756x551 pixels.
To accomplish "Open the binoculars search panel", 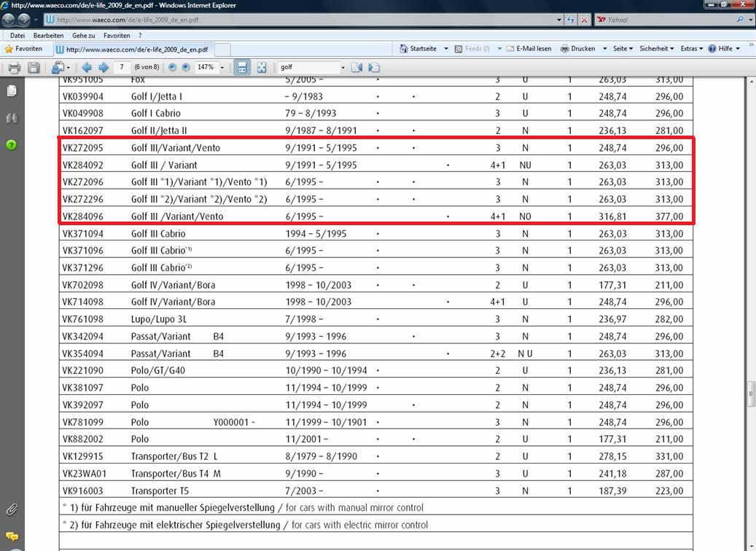I will click(x=12, y=118).
